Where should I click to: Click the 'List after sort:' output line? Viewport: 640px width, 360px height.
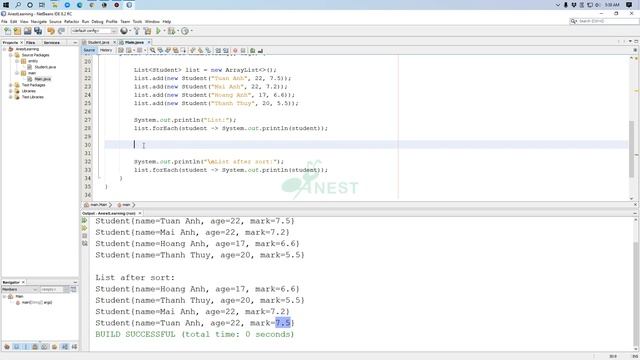pos(135,278)
